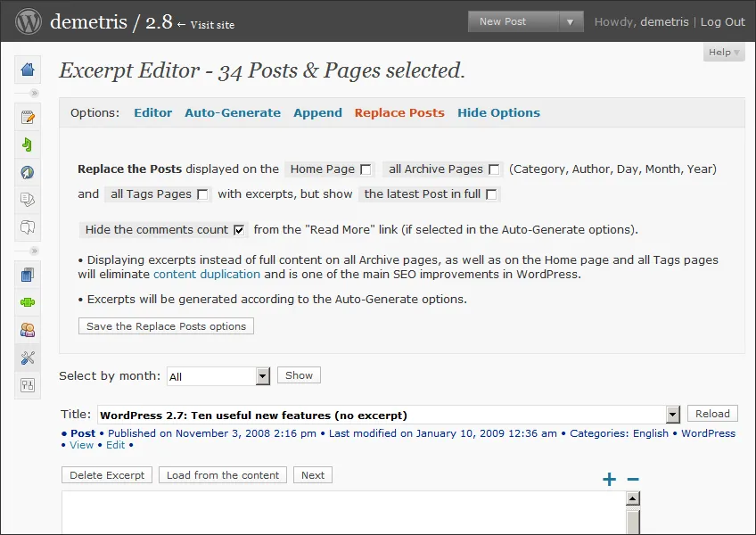The width and height of the screenshot is (756, 535).
Task: Open the demetris profile link
Action: coord(664,21)
